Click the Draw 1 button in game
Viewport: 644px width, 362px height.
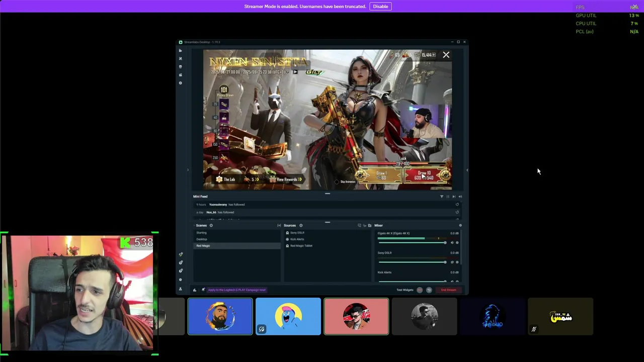tap(381, 175)
